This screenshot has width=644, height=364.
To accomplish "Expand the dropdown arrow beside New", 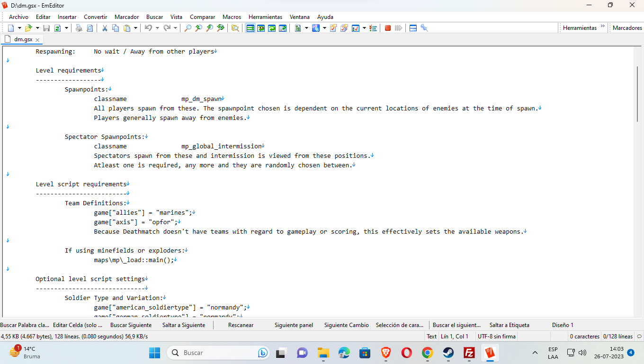I will tap(19, 28).
